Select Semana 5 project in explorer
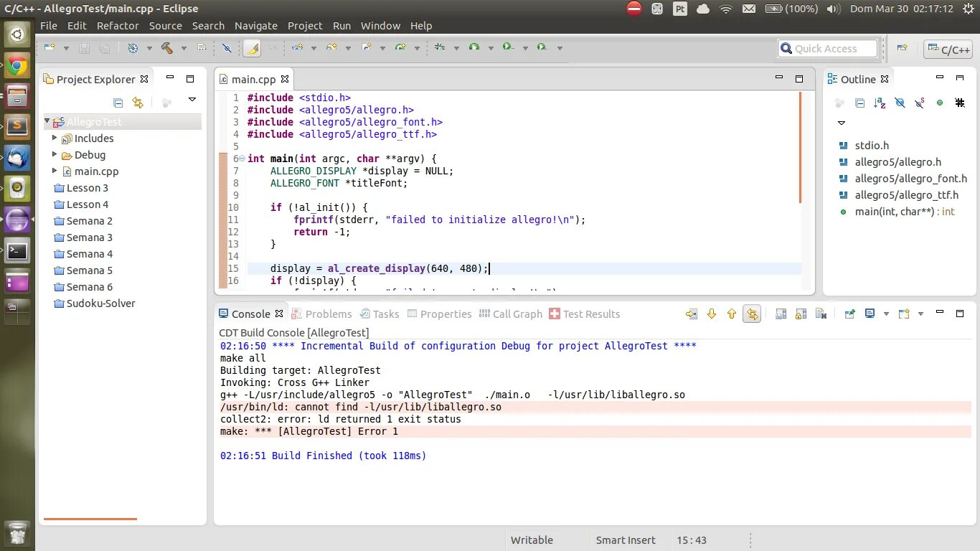The width and height of the screenshot is (980, 551). (x=90, y=270)
